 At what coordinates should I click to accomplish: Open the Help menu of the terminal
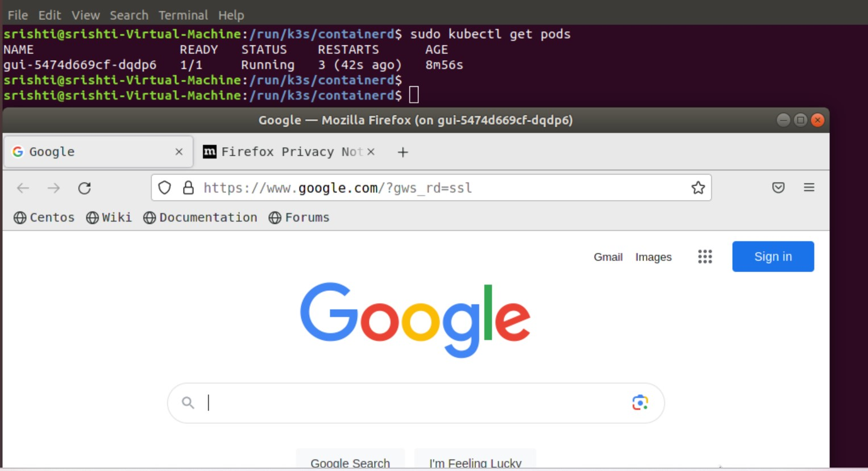(x=231, y=15)
